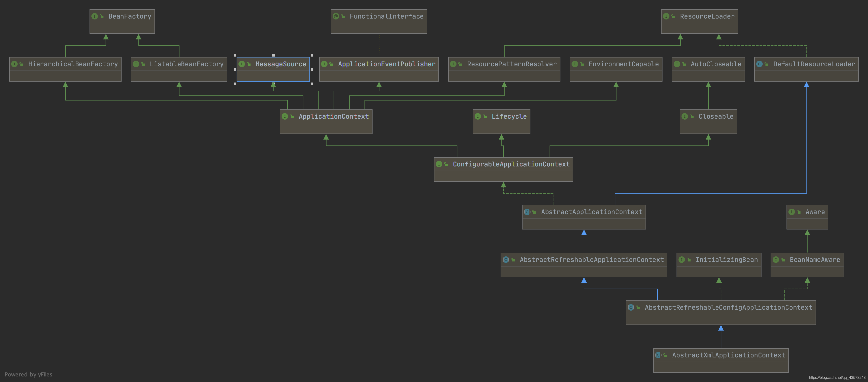Select the BeanFactory node label
Image resolution: width=868 pixels, height=382 pixels.
[130, 16]
